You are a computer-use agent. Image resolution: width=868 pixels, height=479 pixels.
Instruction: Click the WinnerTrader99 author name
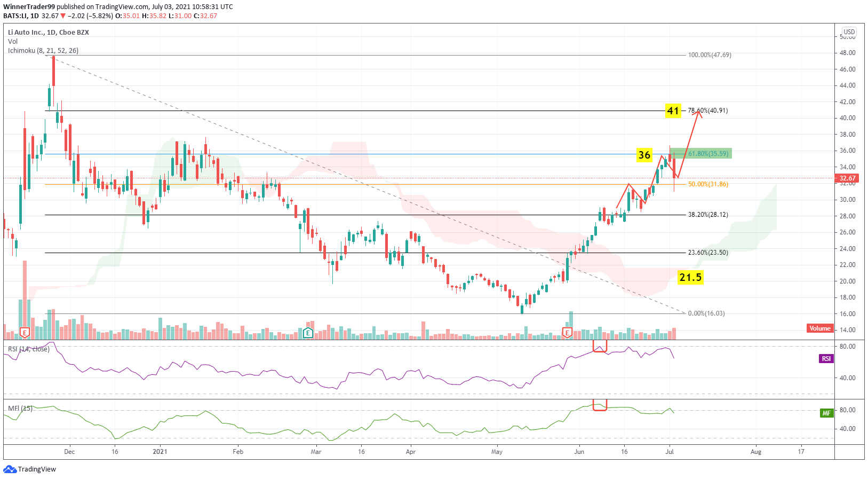click(x=29, y=7)
